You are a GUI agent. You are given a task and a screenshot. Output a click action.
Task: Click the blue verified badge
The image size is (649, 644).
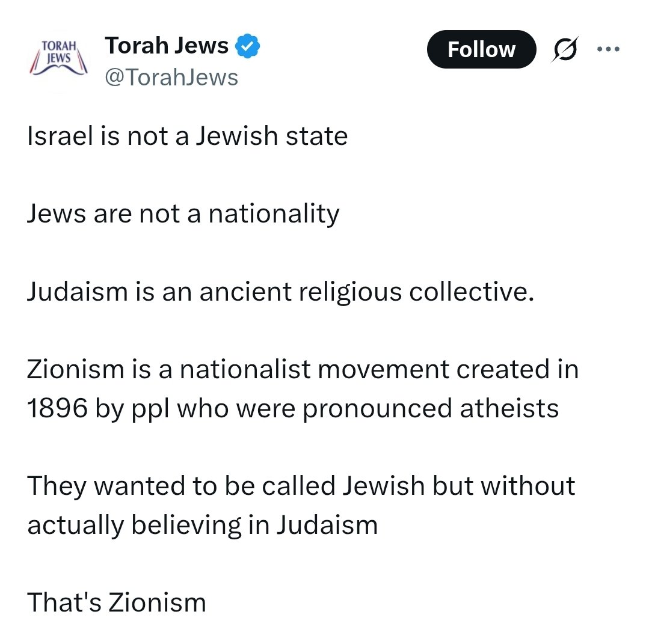click(x=247, y=46)
